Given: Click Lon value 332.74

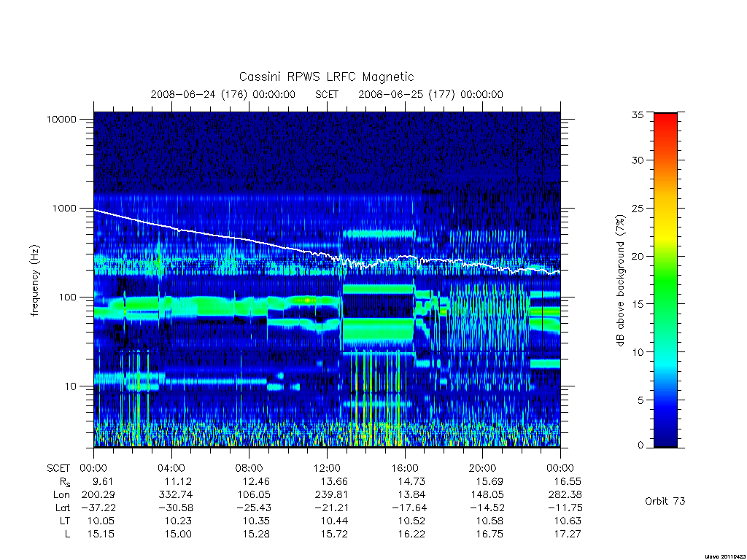Looking at the screenshot, I should pyautogui.click(x=176, y=494).
